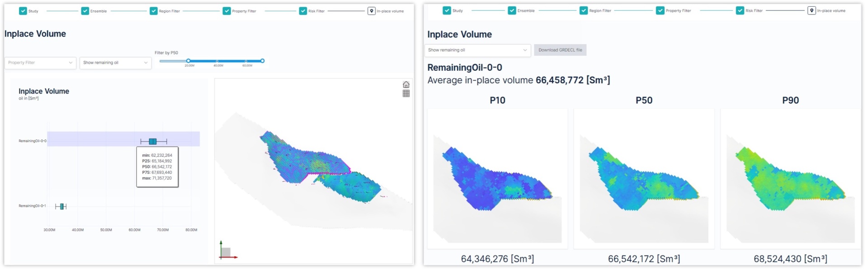Screen dimensions: 868x269
Task: Click the Study step checkmark in left panel
Action: 23,11
